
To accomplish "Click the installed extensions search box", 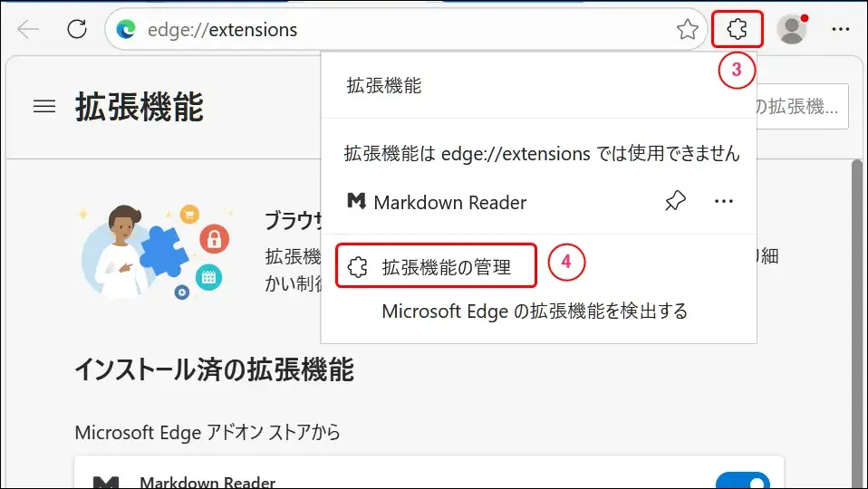I will click(802, 107).
